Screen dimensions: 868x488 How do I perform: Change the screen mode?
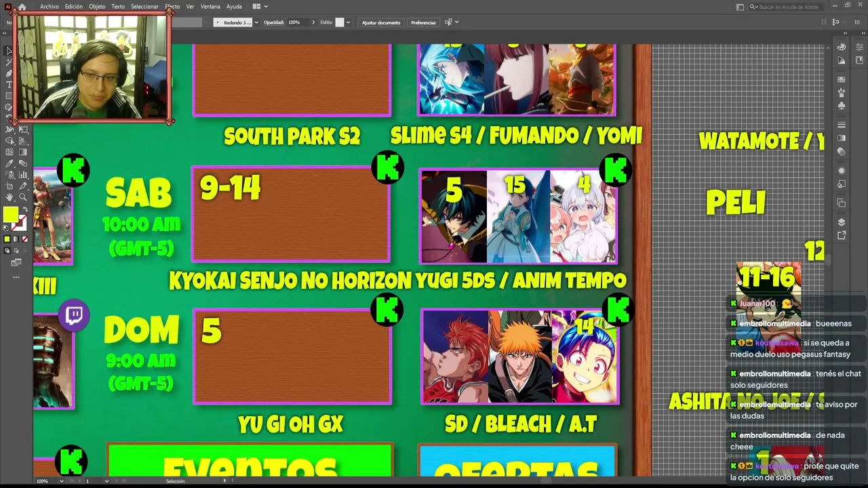pos(16,262)
